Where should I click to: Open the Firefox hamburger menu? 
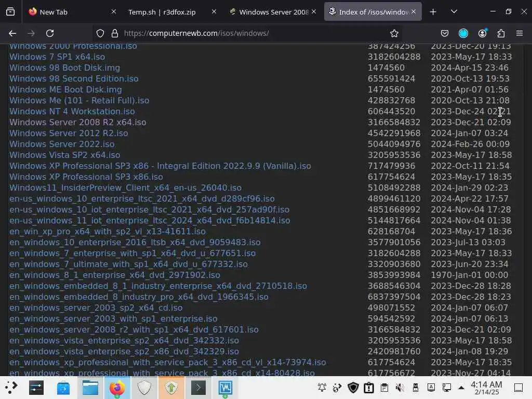[520, 33]
